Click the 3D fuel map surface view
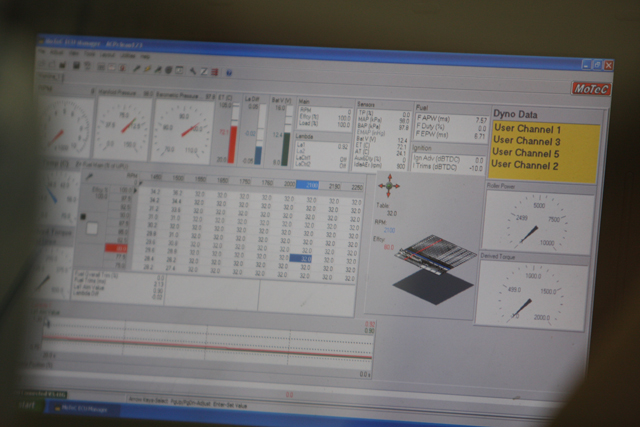 click(x=434, y=269)
